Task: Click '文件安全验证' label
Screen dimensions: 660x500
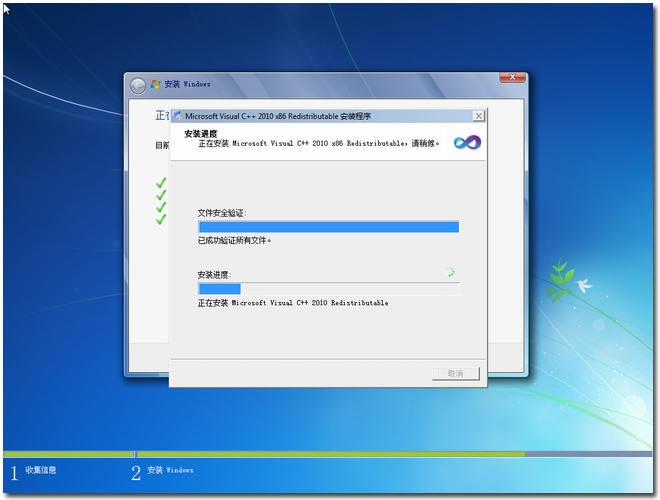Action: pyautogui.click(x=222, y=213)
